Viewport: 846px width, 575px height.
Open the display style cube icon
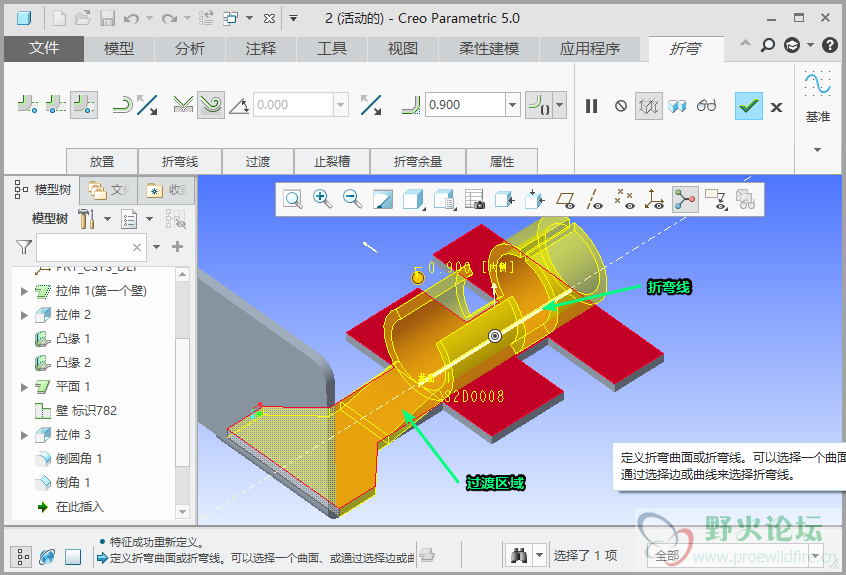(413, 200)
